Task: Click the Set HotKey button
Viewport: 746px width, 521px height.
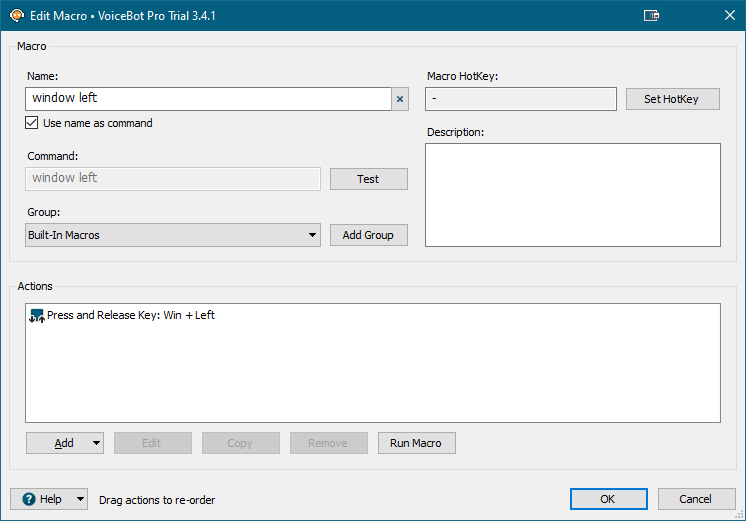Action: [x=672, y=99]
